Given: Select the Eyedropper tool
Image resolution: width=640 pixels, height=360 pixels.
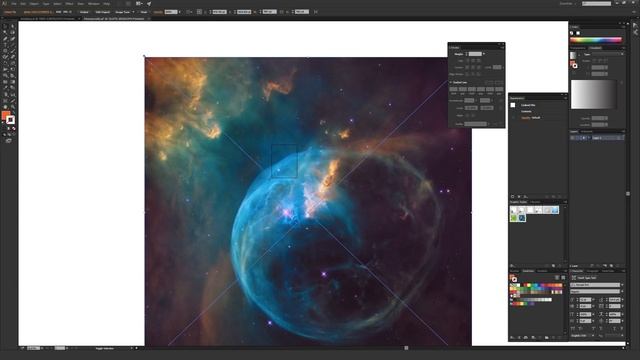Looking at the screenshot, I should pyautogui.click(x=5, y=88).
